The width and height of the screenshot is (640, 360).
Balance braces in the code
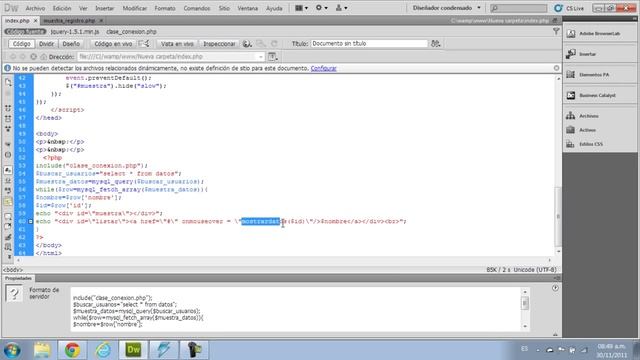pyautogui.click(x=8, y=155)
